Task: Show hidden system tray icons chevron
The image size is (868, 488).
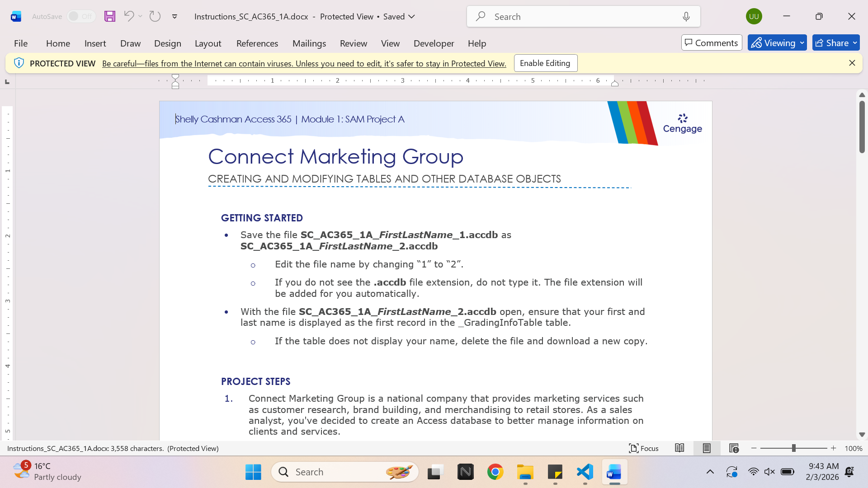Action: [710, 472]
